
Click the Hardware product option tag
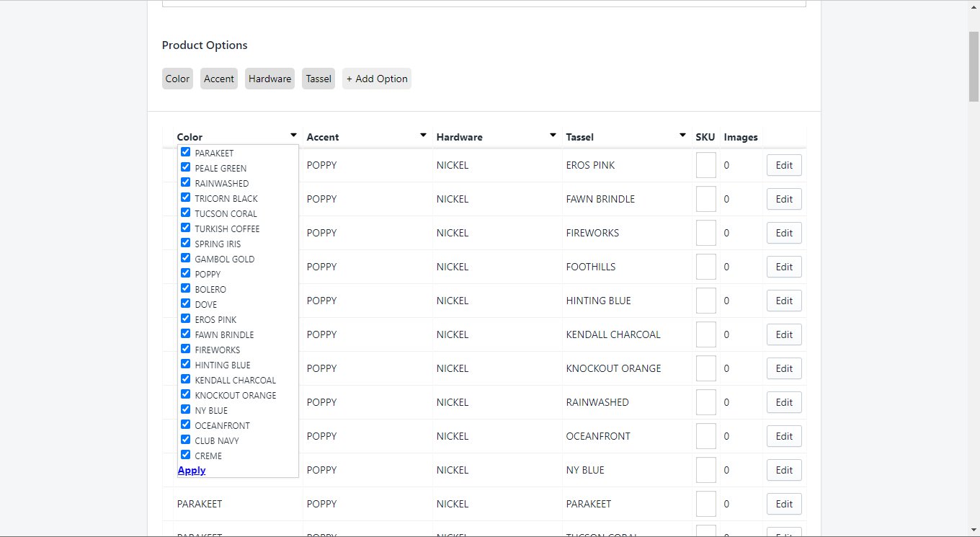click(x=270, y=79)
